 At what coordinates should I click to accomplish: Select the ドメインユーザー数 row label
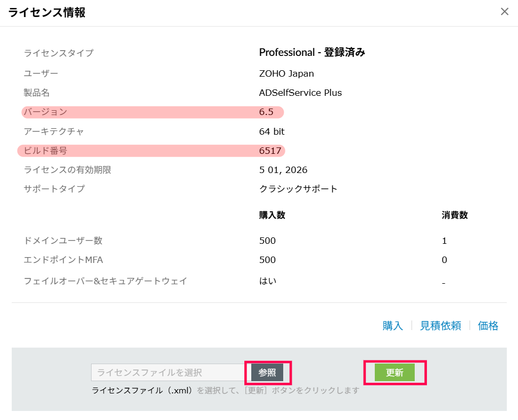tap(63, 241)
